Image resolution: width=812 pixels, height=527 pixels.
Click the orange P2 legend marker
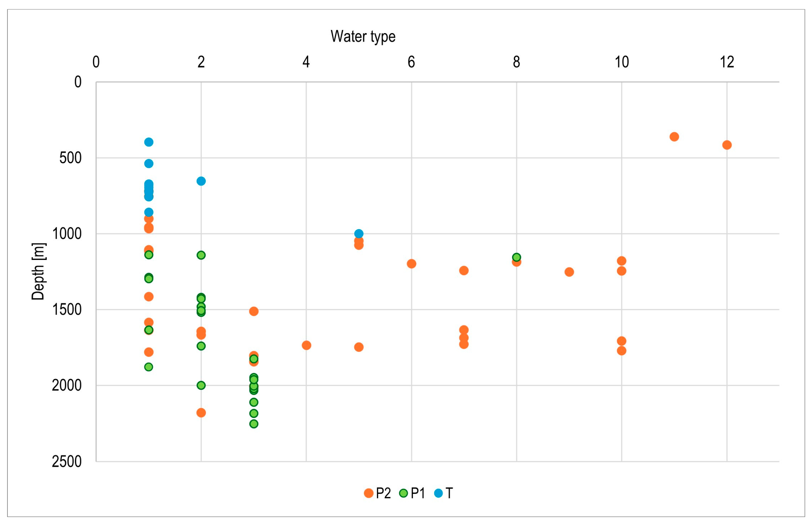pyautogui.click(x=368, y=493)
